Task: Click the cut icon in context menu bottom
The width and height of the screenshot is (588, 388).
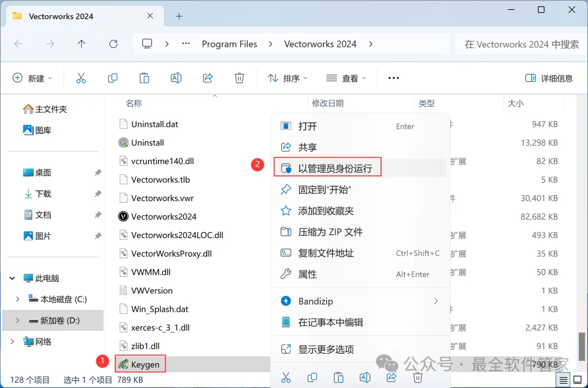Action: coord(286,377)
